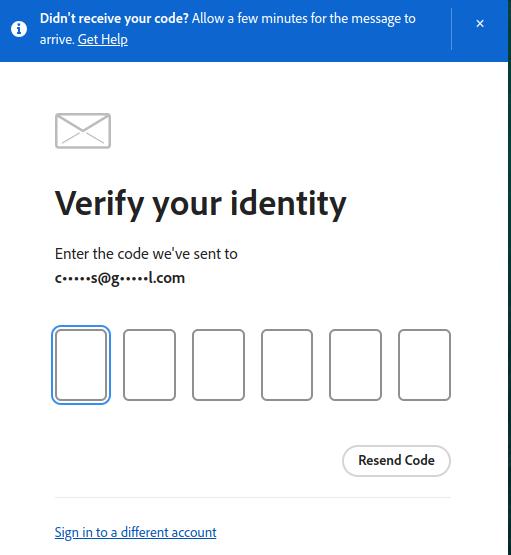
Task: Click the Verify your identity heading
Action: tap(201, 204)
